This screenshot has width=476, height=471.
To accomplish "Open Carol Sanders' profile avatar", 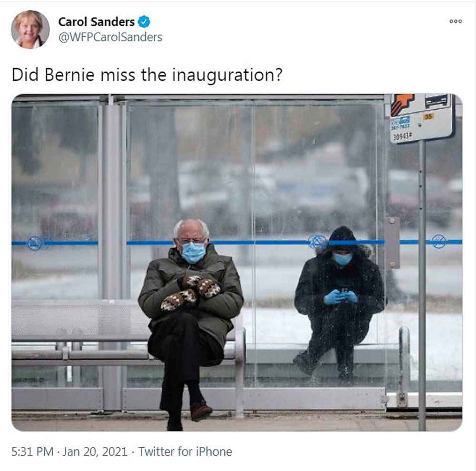I will [30, 29].
